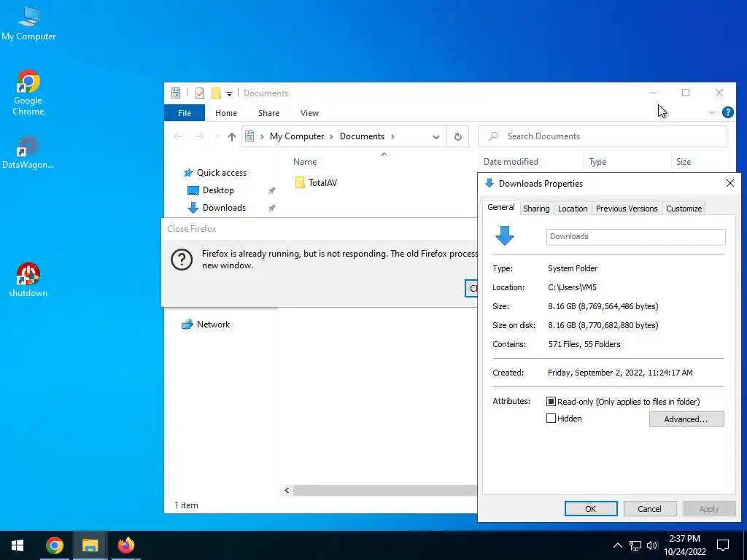
Task: Switch to Location tab in Properties
Action: 573,208
